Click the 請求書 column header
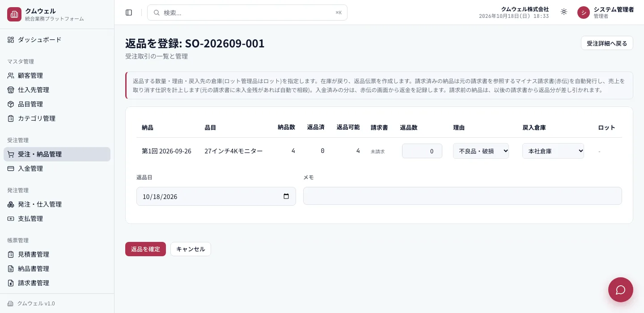This screenshot has height=313, width=644. [x=379, y=127]
